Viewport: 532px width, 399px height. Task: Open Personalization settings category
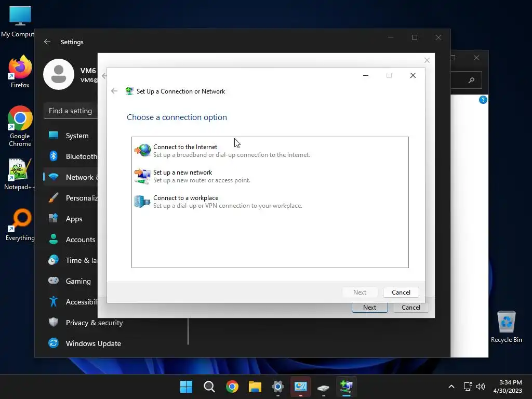pyautogui.click(x=71, y=198)
